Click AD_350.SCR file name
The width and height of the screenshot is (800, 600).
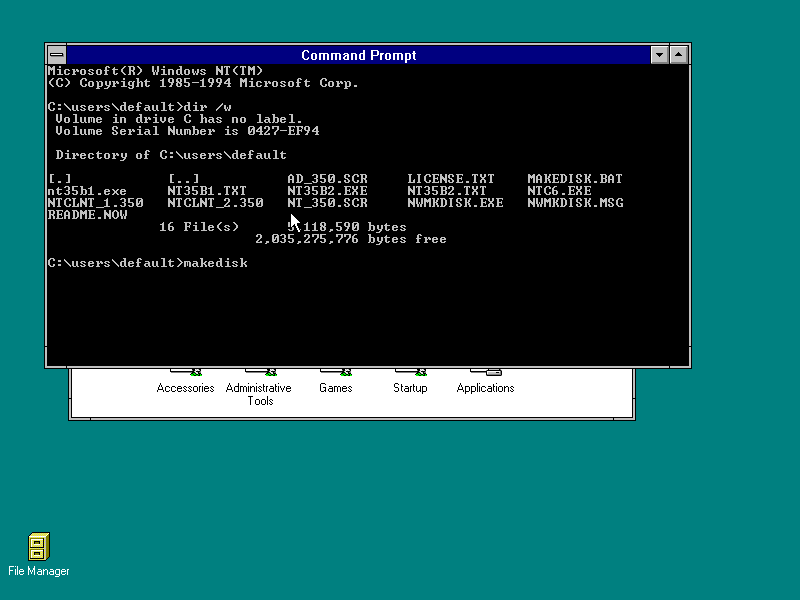[327, 179]
